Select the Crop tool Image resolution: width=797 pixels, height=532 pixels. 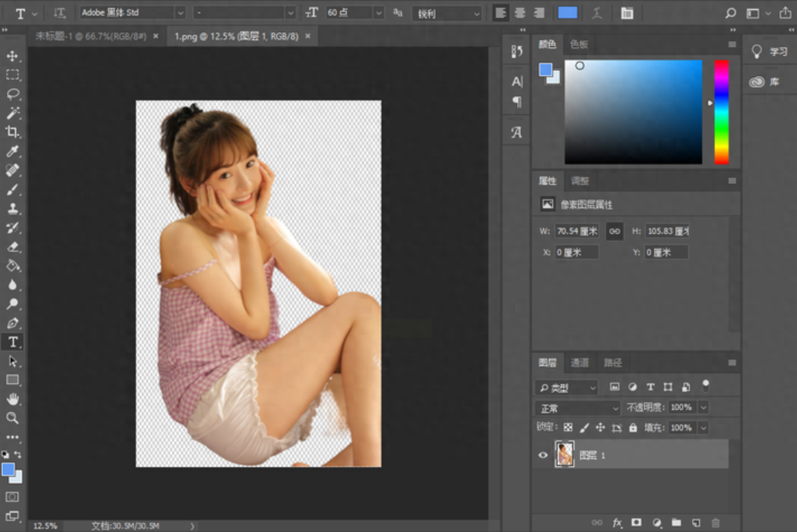click(12, 132)
